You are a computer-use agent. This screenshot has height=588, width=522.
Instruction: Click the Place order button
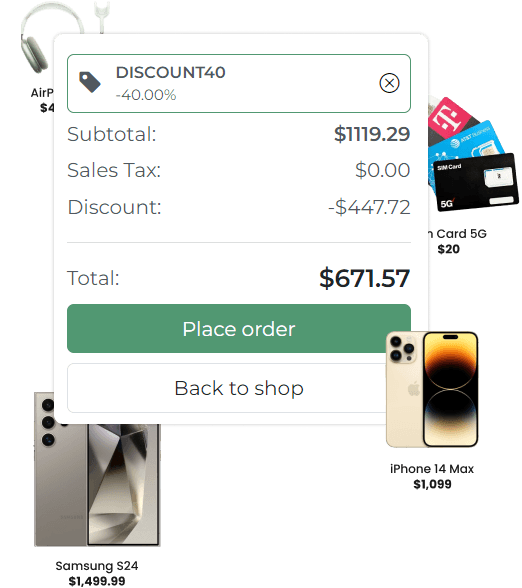click(239, 328)
